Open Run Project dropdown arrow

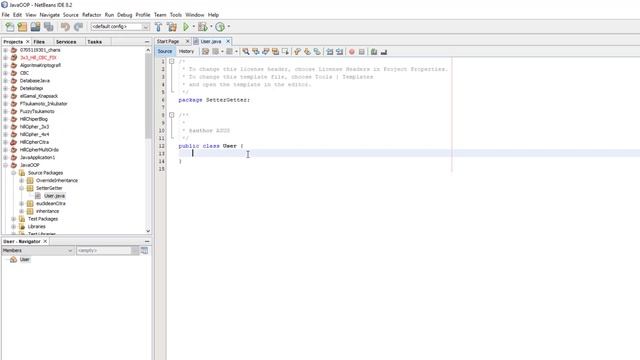click(193, 27)
